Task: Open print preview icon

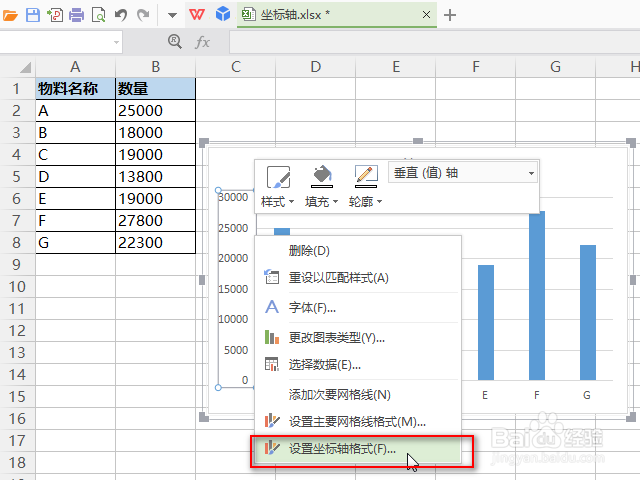Action: (x=98, y=15)
